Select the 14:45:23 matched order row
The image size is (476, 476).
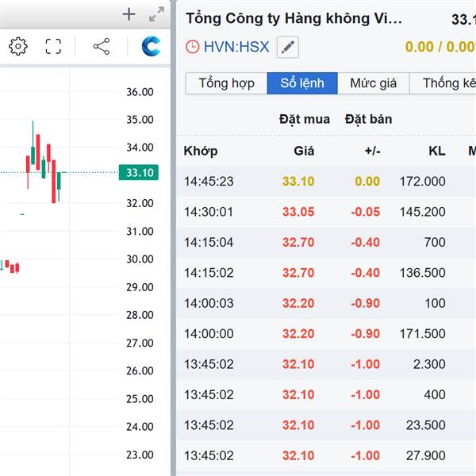click(x=325, y=181)
